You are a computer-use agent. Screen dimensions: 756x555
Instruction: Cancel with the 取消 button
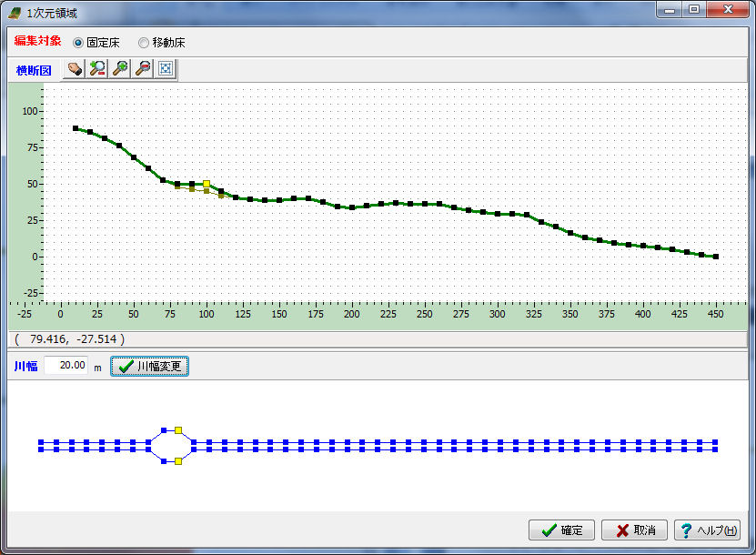(634, 530)
